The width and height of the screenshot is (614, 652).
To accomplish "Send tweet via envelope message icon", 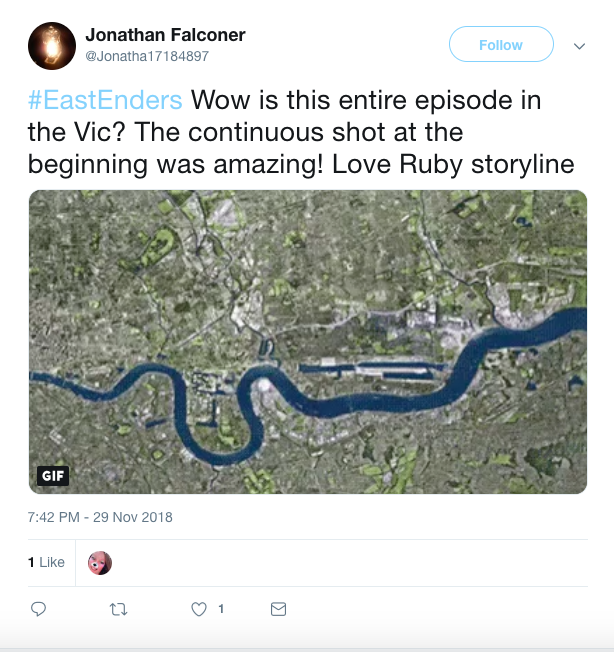I will tap(279, 609).
